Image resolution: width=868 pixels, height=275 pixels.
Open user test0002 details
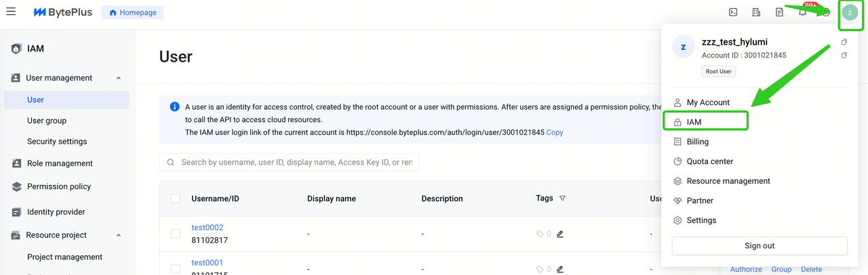coord(208,228)
